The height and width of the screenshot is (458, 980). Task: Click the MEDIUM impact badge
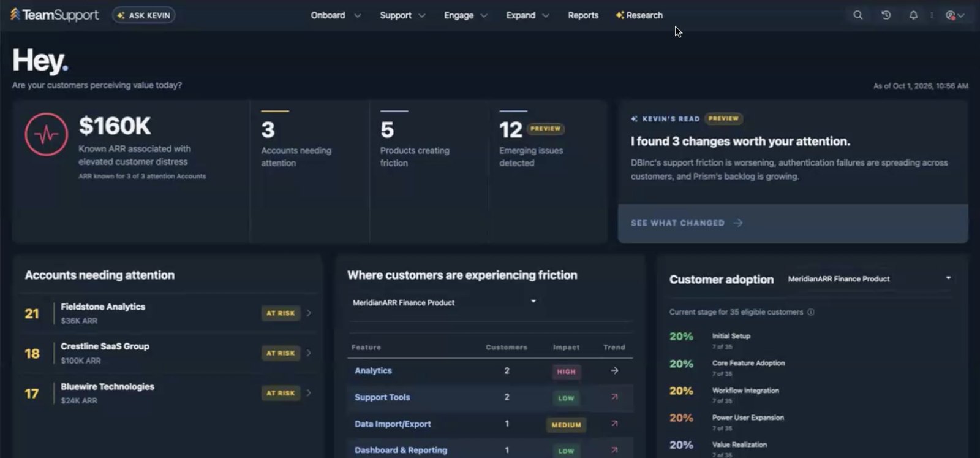point(566,425)
